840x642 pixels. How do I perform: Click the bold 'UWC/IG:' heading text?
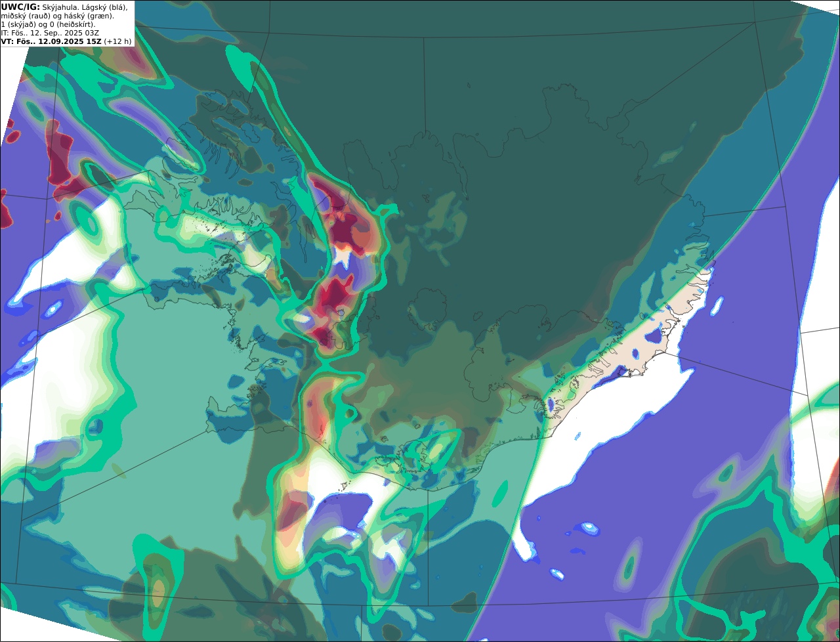point(20,7)
